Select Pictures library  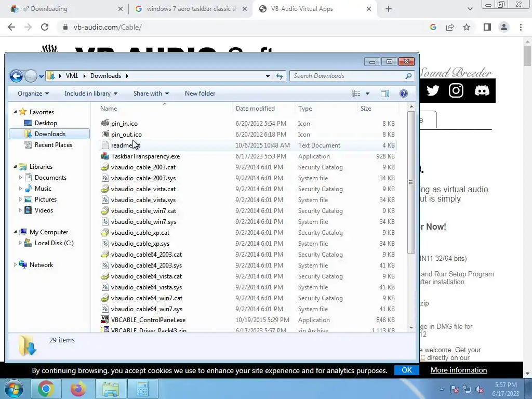[x=46, y=199]
